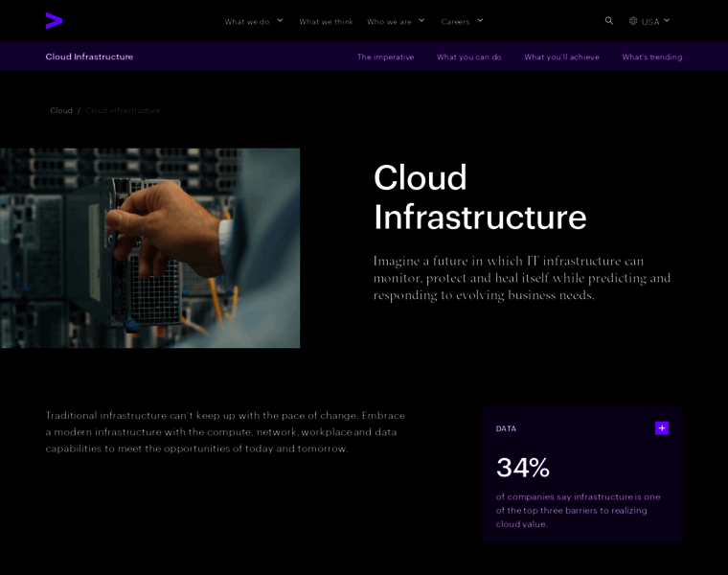Jump to What's trending section
The height and width of the screenshot is (575, 728).
[x=651, y=57]
